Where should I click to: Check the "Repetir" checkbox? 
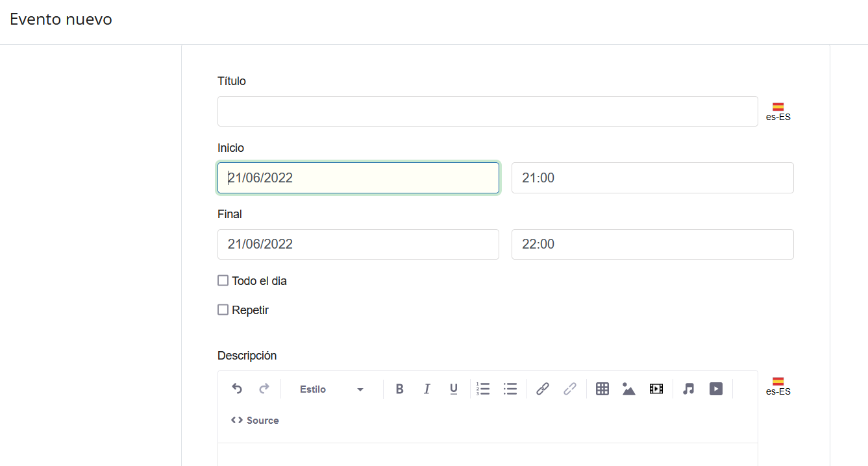223,310
